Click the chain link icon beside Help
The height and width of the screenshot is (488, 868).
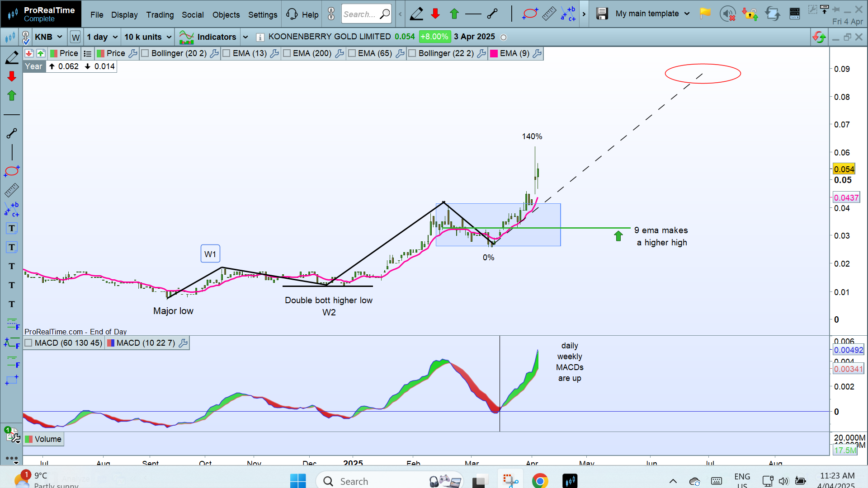coord(331,14)
